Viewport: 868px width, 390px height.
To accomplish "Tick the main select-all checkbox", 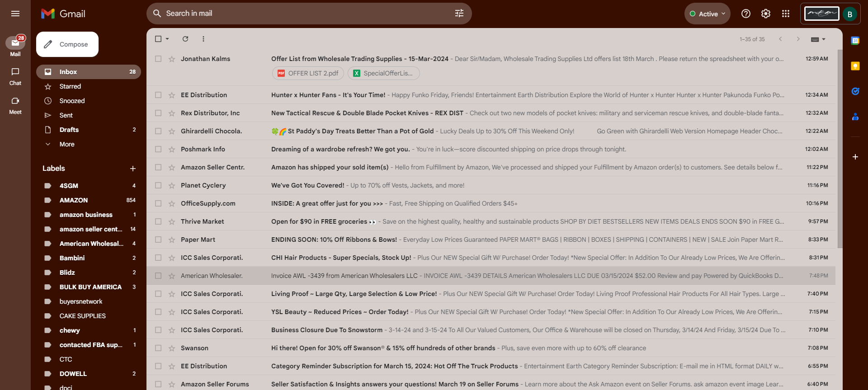I will 158,39.
